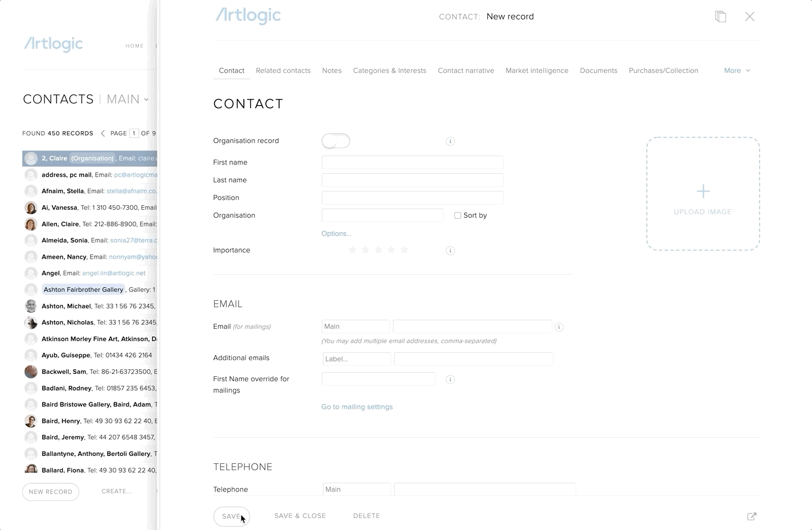Image resolution: width=812 pixels, height=530 pixels.
Task: Focus the Position field
Action: (x=413, y=198)
